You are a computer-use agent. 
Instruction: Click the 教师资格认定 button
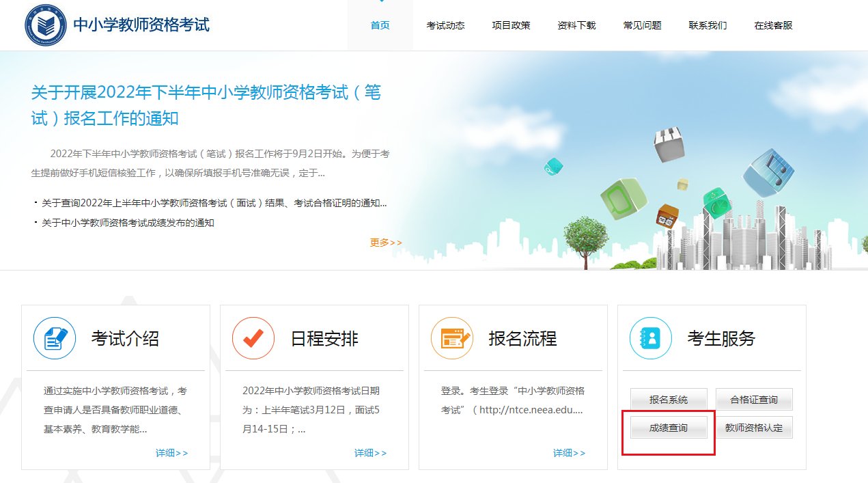click(754, 428)
